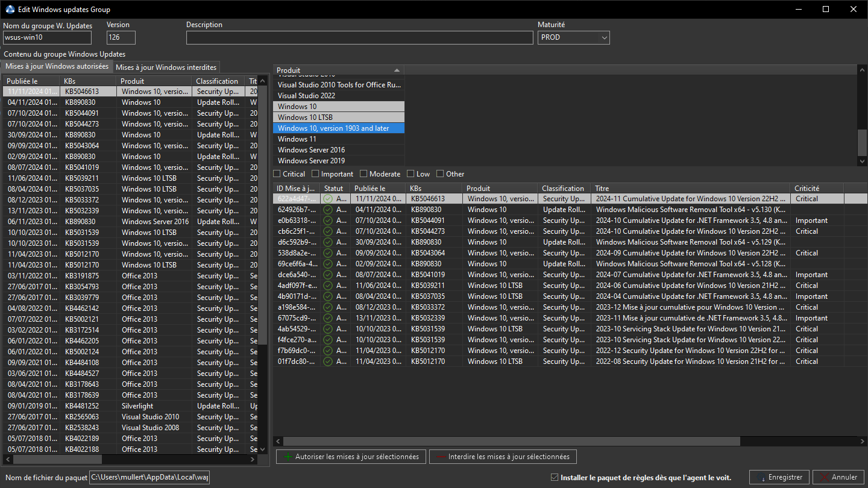Select the Mises à jour Windows autorisées tab

tap(57, 66)
